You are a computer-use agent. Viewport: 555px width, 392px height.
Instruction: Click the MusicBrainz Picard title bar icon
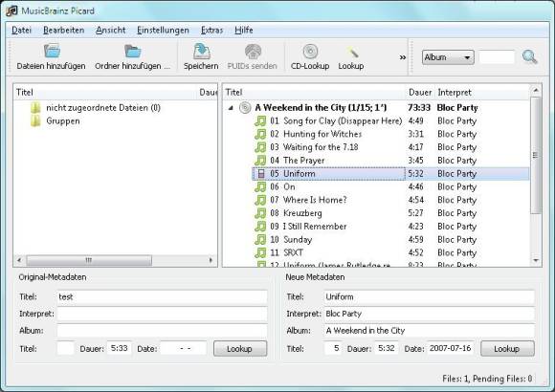(11, 11)
